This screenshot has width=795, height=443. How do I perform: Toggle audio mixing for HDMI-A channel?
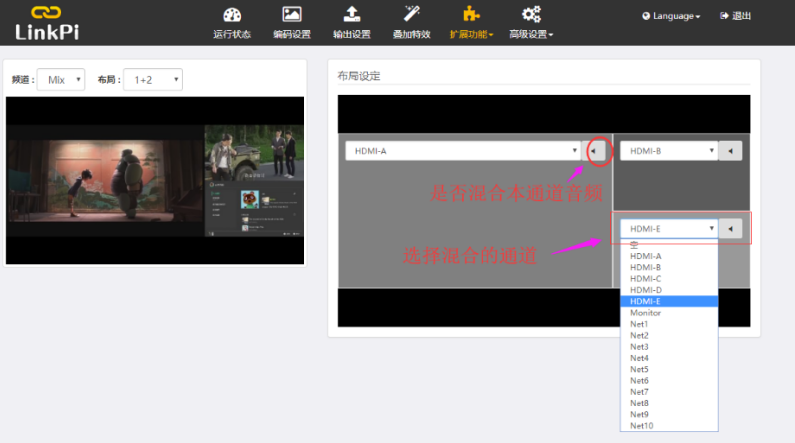(594, 151)
